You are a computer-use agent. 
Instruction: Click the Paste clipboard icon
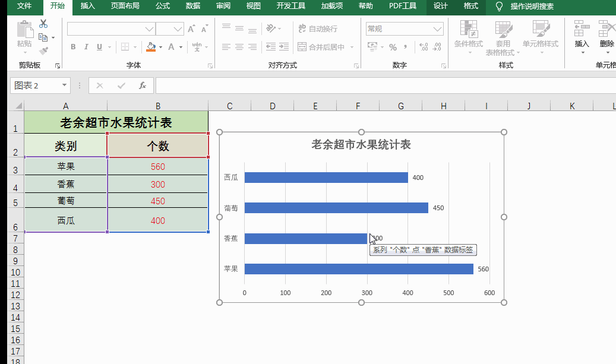[24, 30]
